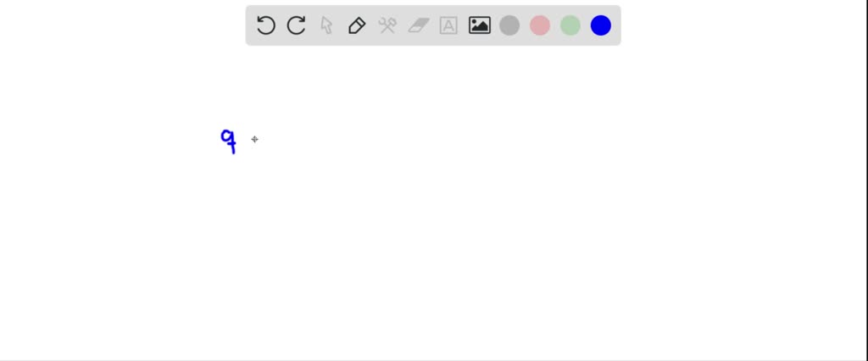
Task: Activate the pen drawing tool
Action: pyautogui.click(x=357, y=25)
